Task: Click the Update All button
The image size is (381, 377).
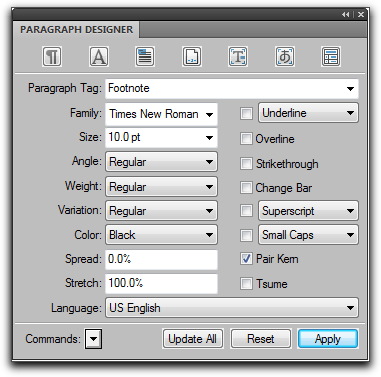Action: click(193, 339)
